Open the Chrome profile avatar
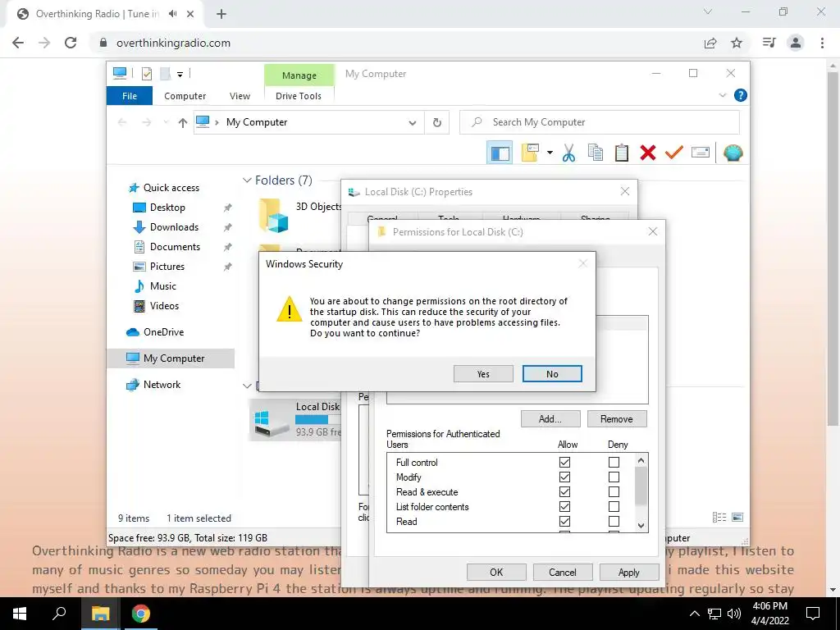This screenshot has height=630, width=840. [x=796, y=43]
